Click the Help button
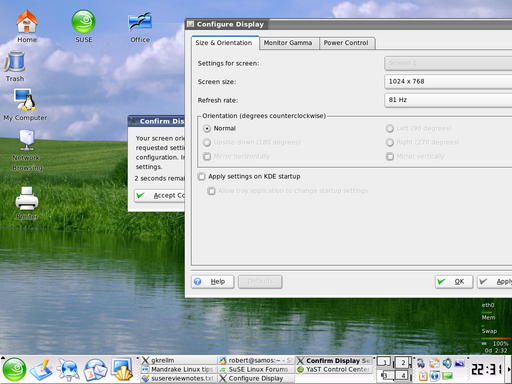Image resolution: width=512 pixels, height=384 pixels. coord(213,282)
